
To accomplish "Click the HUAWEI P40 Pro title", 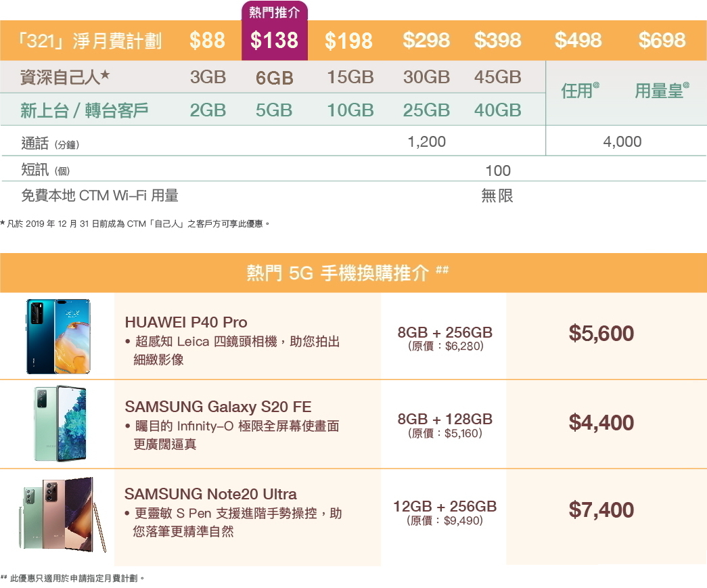I will [186, 322].
